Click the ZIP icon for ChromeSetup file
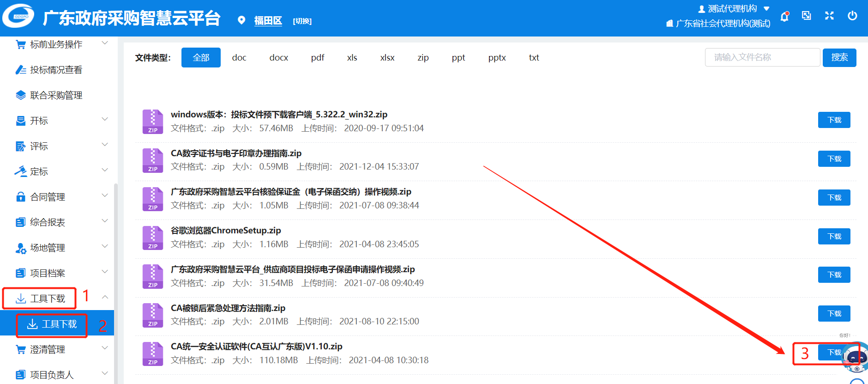Viewport: 868px width, 384px height. pos(152,238)
